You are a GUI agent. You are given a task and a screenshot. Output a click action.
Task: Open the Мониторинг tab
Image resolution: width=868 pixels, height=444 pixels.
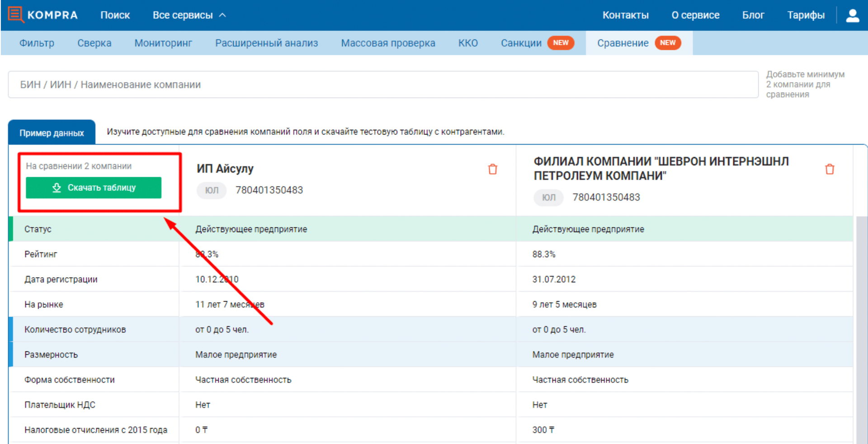[163, 43]
